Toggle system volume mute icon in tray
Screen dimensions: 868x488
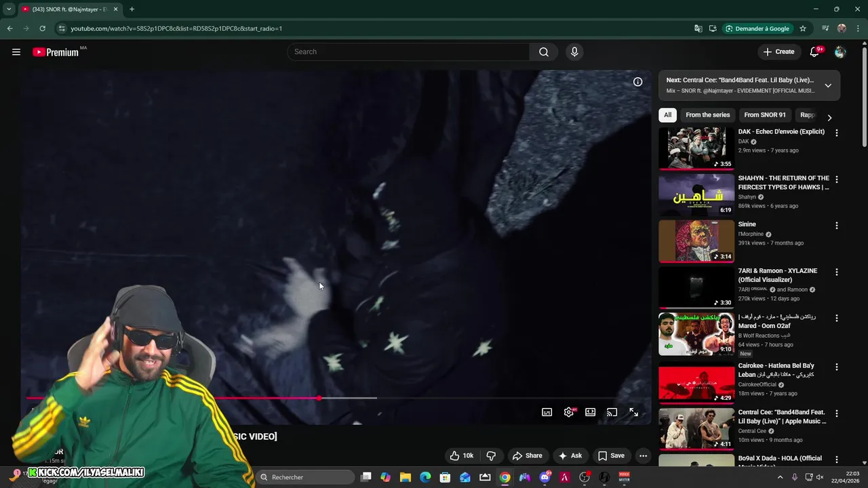(x=818, y=477)
